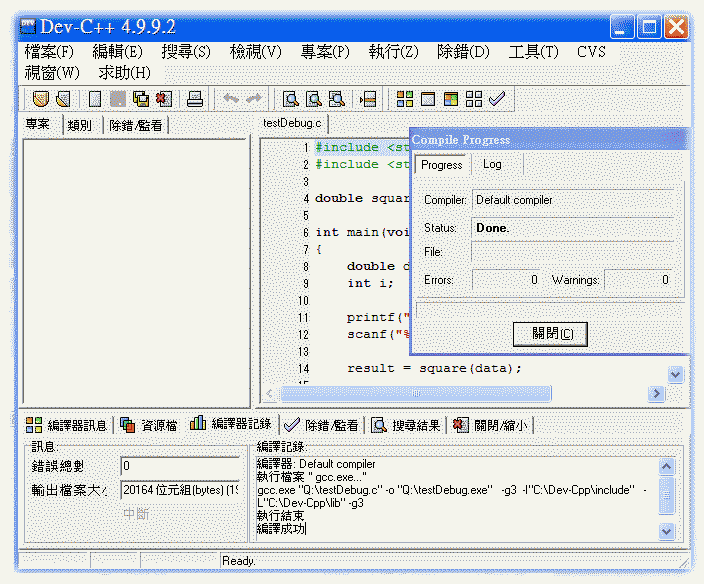Click the Rebuild All grid icon
This screenshot has width=704, height=584.
point(474,99)
